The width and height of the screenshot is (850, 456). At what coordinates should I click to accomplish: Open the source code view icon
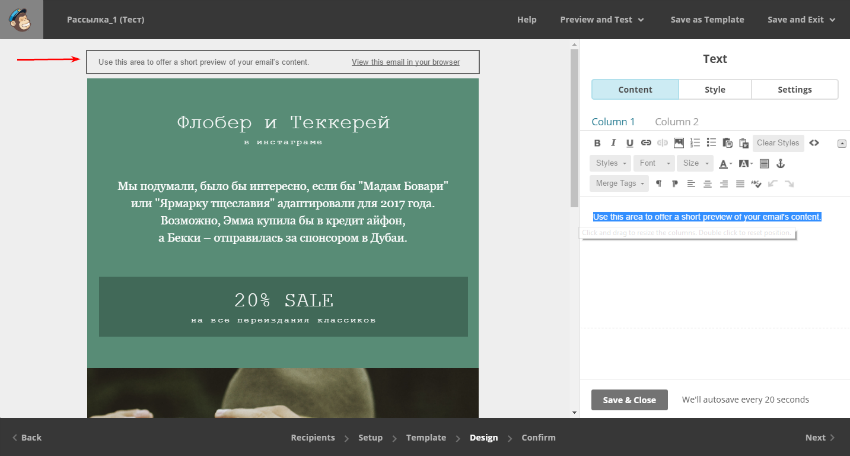tap(814, 143)
